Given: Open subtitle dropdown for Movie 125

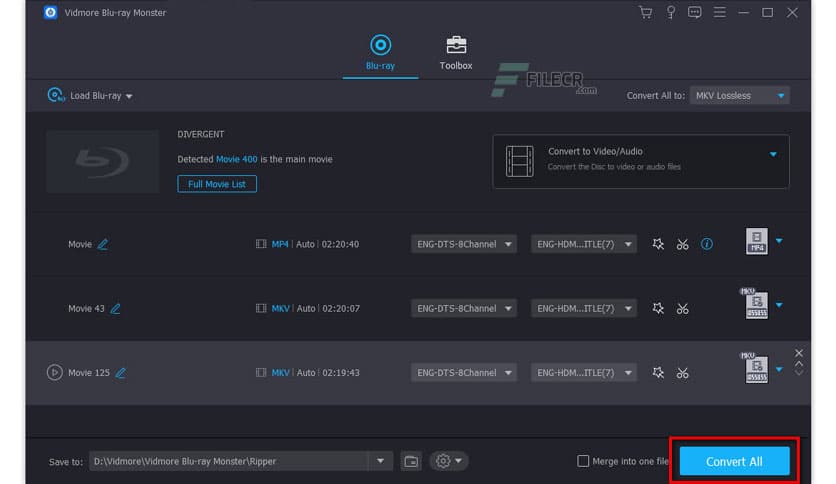Looking at the screenshot, I should pos(583,373).
